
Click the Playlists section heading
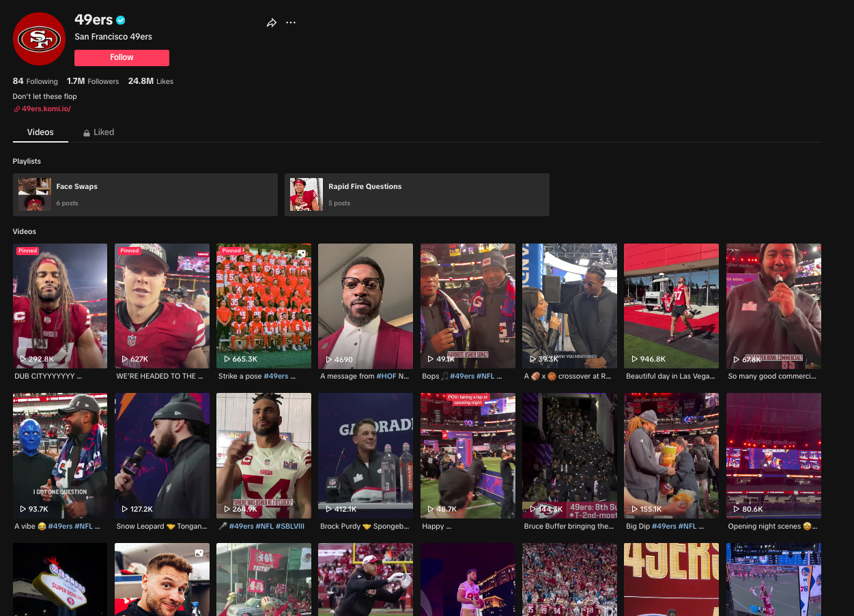[x=27, y=161]
